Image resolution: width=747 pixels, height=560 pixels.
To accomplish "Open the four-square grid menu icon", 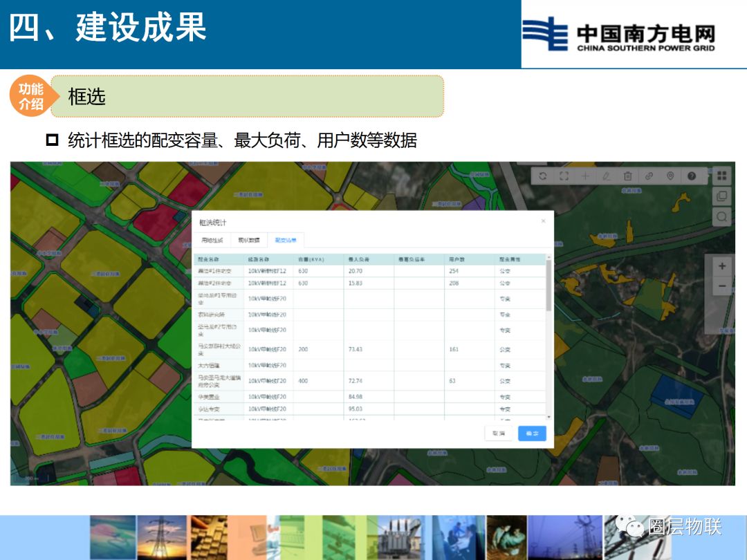I will (x=721, y=176).
